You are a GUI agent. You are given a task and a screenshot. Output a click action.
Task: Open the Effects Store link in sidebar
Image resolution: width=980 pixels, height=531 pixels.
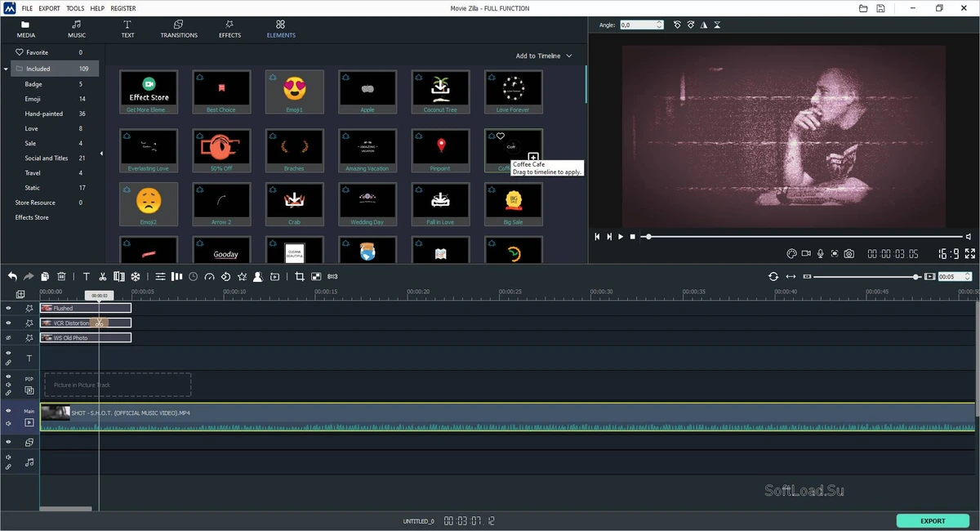(x=32, y=217)
